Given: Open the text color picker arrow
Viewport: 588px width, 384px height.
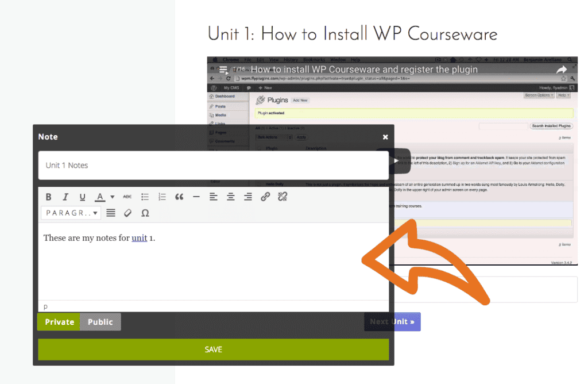Looking at the screenshot, I should tap(112, 197).
